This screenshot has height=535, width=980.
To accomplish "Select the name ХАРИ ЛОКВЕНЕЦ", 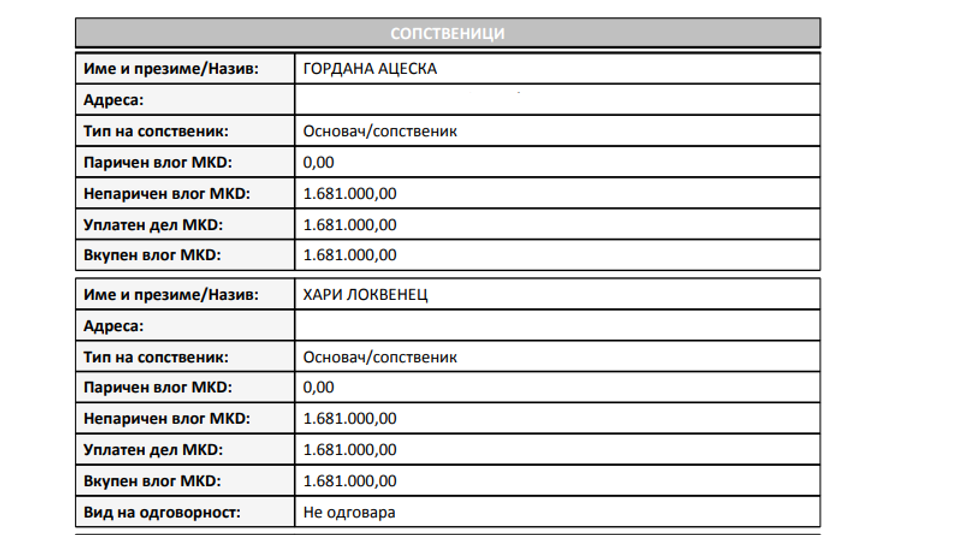I will pos(365,295).
